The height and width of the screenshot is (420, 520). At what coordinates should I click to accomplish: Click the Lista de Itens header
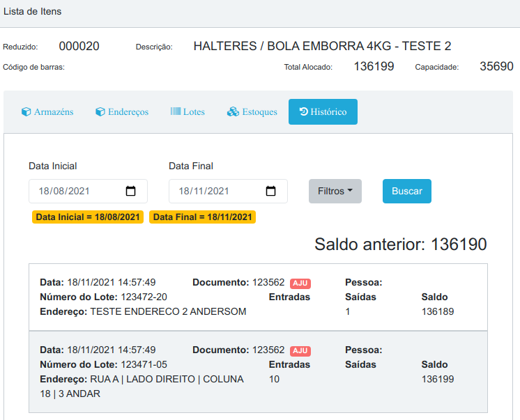[33, 12]
